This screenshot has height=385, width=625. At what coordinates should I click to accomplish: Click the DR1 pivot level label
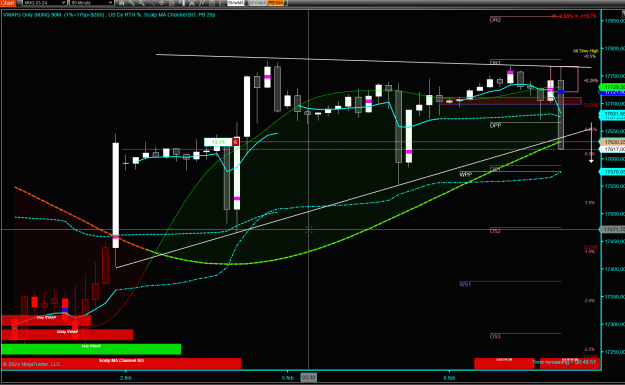pyautogui.click(x=495, y=63)
